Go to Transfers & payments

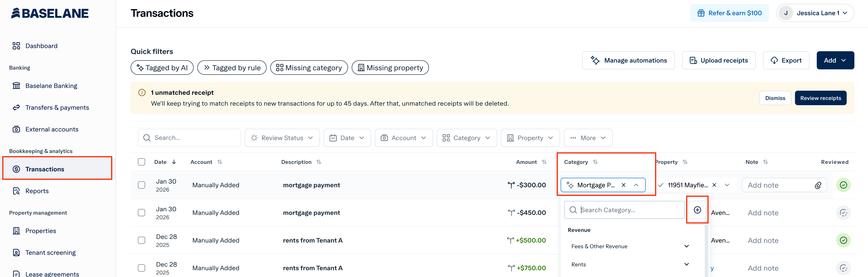coord(57,107)
